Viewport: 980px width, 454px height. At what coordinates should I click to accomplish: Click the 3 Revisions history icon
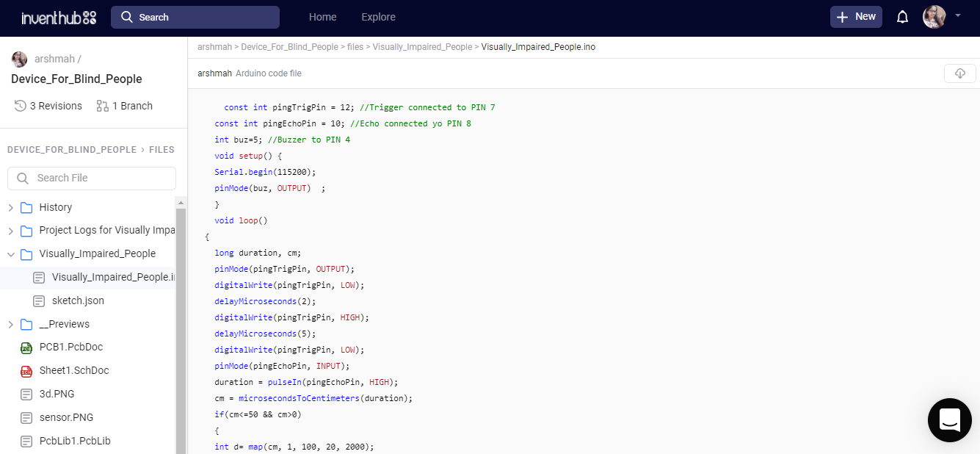pyautogui.click(x=20, y=106)
